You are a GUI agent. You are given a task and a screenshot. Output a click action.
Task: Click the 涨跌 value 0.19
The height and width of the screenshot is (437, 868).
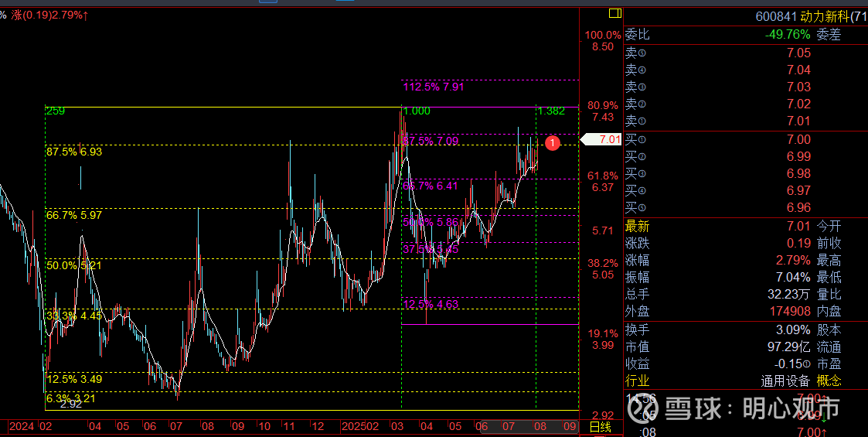point(798,243)
